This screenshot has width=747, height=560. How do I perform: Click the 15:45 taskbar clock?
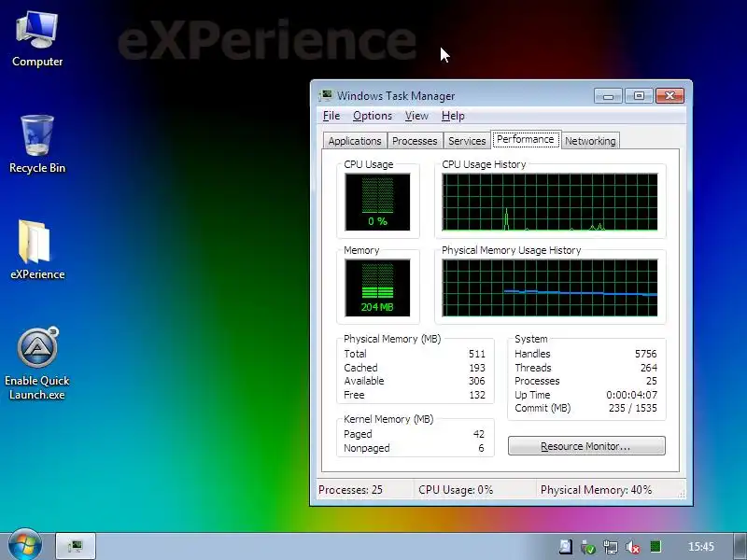pyautogui.click(x=701, y=546)
